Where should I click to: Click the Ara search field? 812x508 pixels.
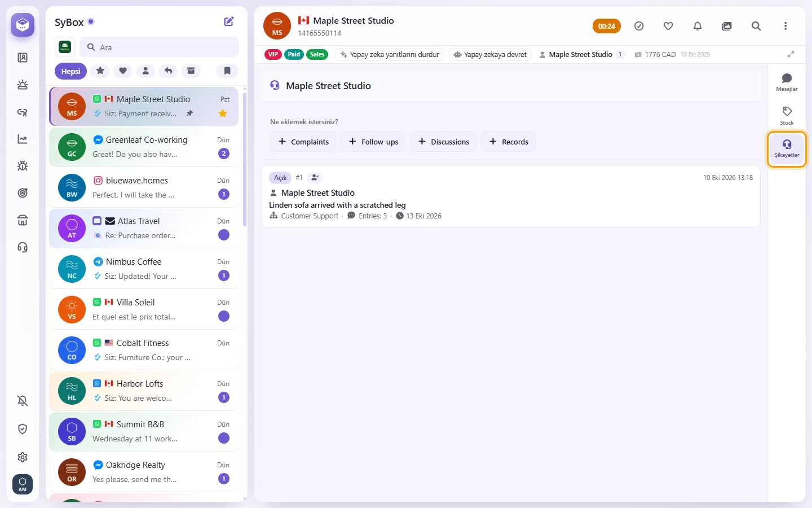point(159,47)
